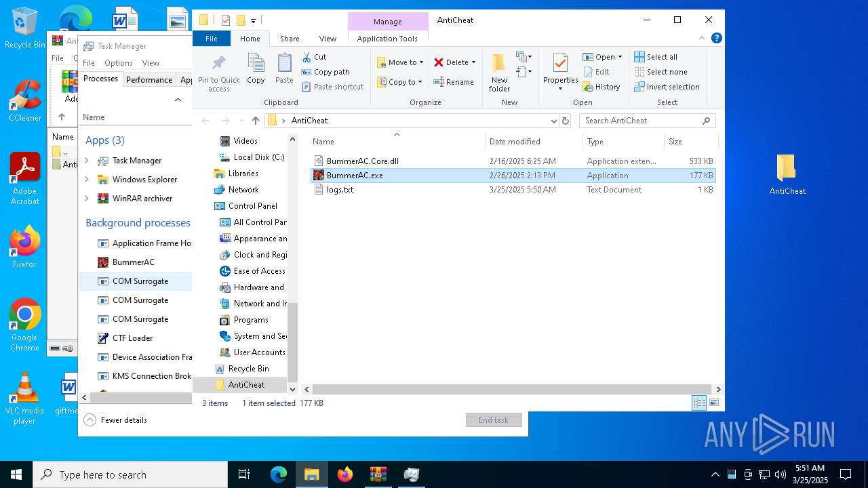Click Pin to Quick access icon
The image size is (868, 488).
pyautogui.click(x=218, y=73)
